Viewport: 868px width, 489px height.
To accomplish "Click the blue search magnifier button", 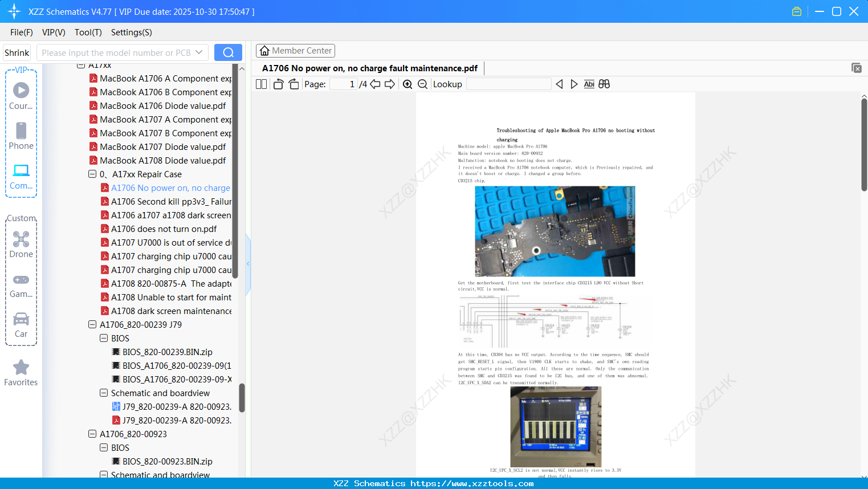I will pos(228,52).
